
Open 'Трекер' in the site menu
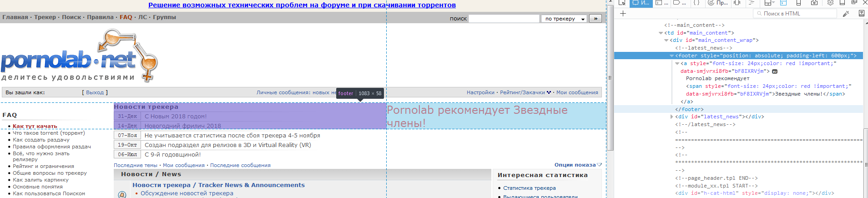(x=45, y=17)
